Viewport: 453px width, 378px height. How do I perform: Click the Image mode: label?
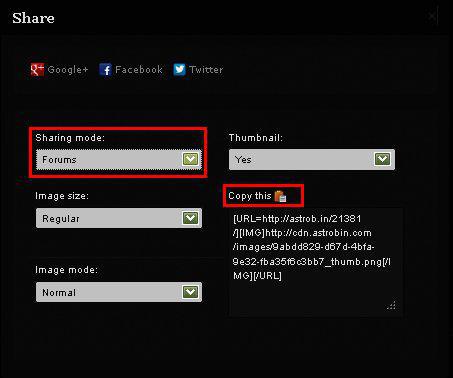(x=67, y=270)
